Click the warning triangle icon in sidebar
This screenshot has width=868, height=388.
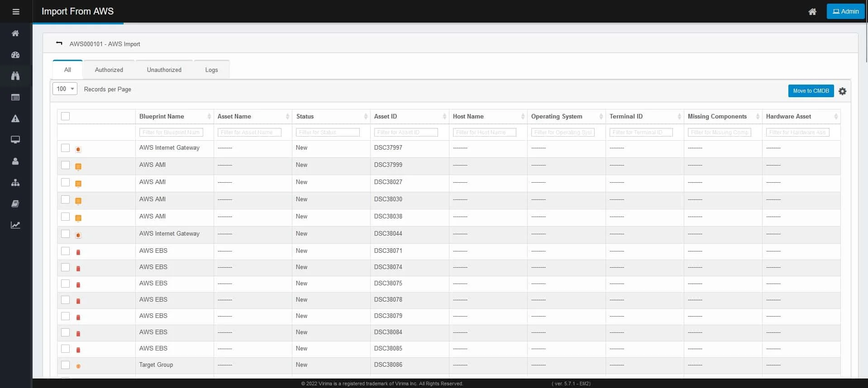coord(15,118)
